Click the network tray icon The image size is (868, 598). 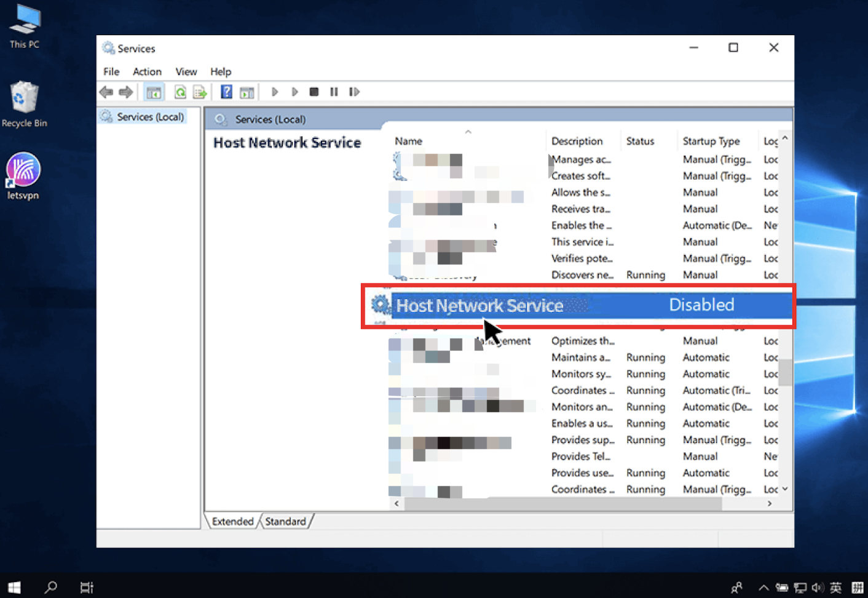click(x=800, y=588)
